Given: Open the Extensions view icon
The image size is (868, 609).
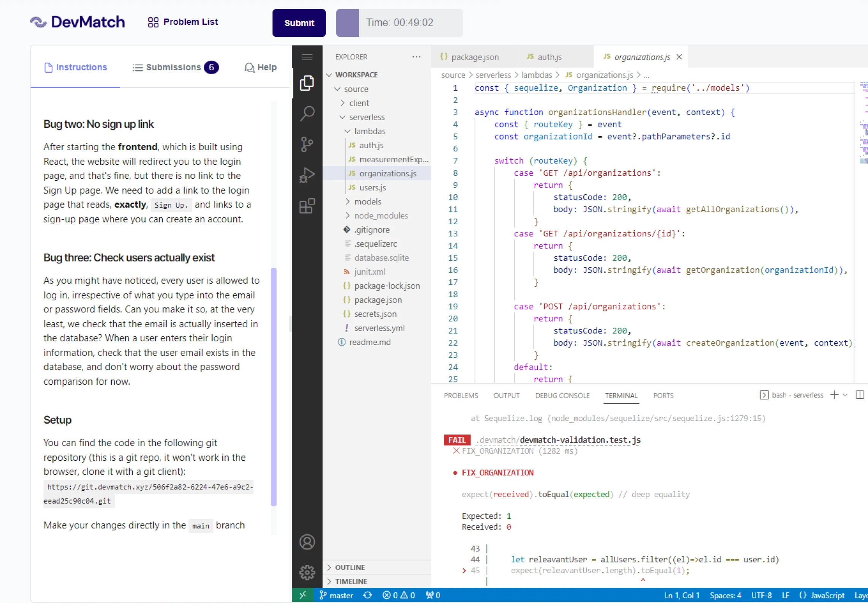Looking at the screenshot, I should point(307,206).
